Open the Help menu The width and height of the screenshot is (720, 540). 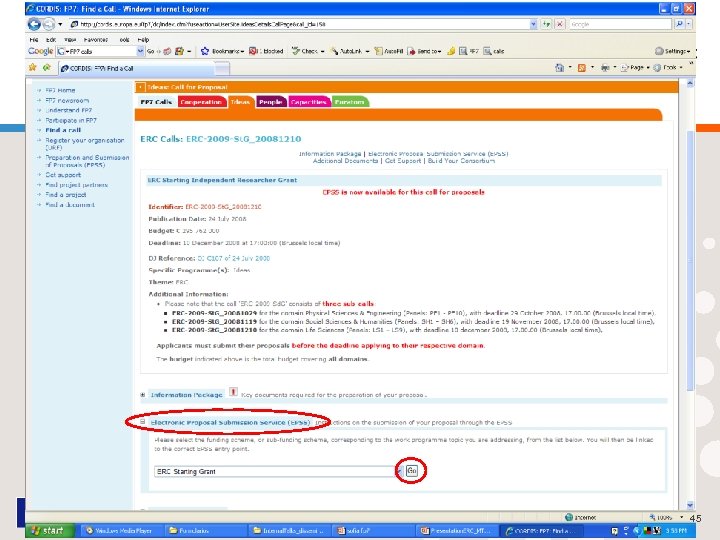[x=143, y=39]
